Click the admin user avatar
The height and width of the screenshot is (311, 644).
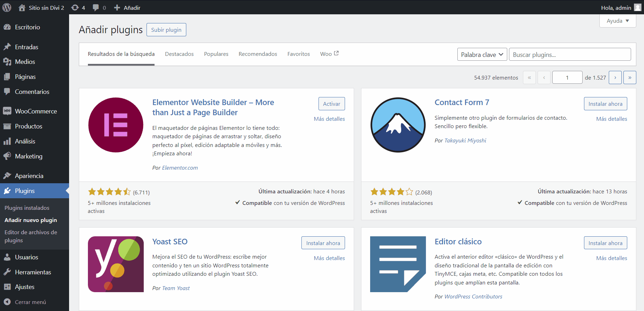click(x=637, y=8)
